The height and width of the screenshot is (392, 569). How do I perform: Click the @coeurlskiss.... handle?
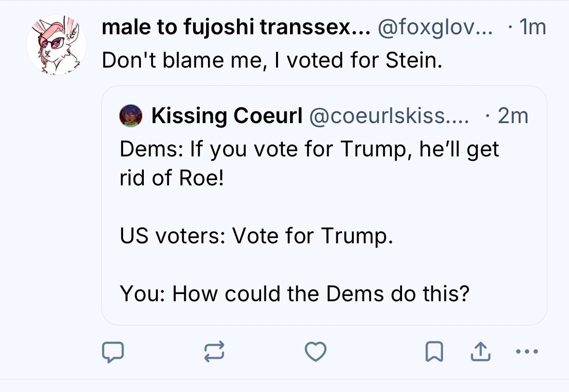coord(389,116)
